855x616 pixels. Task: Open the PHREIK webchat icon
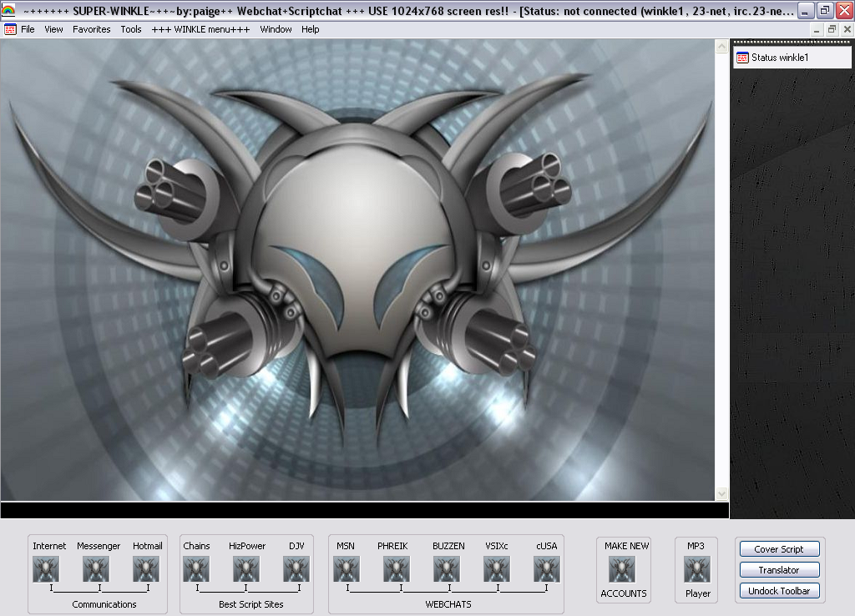(x=397, y=569)
